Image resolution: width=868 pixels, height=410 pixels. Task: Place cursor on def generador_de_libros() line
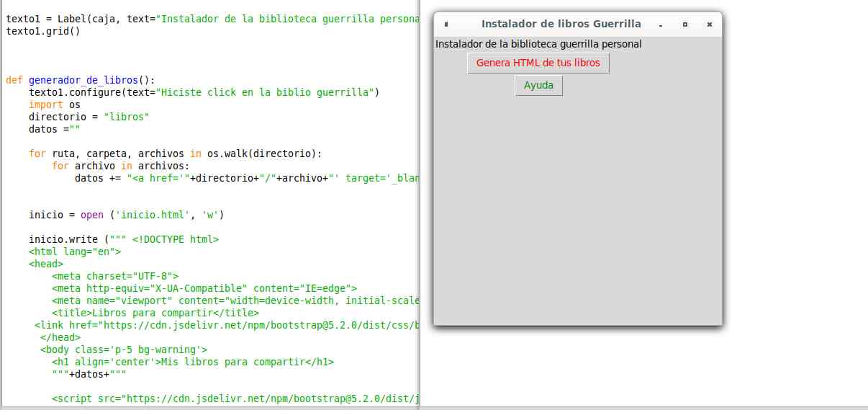81,80
